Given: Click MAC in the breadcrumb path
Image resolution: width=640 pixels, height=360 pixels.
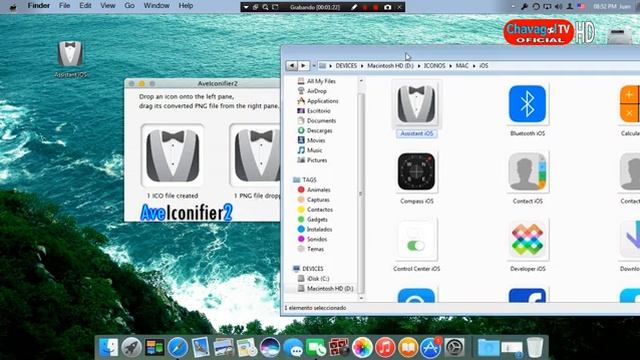Looking at the screenshot, I should (462, 66).
